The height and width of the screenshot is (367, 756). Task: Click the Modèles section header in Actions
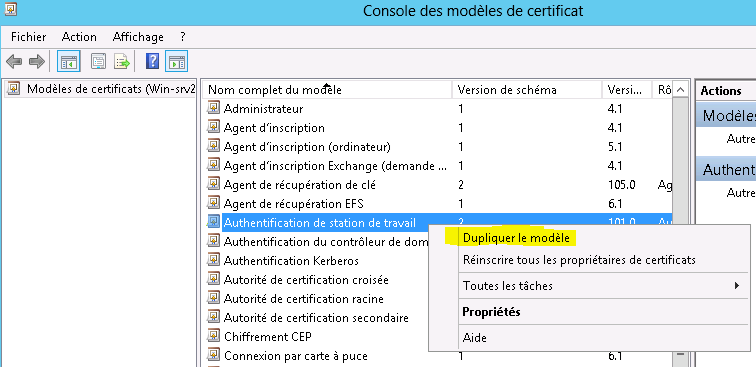(726, 116)
